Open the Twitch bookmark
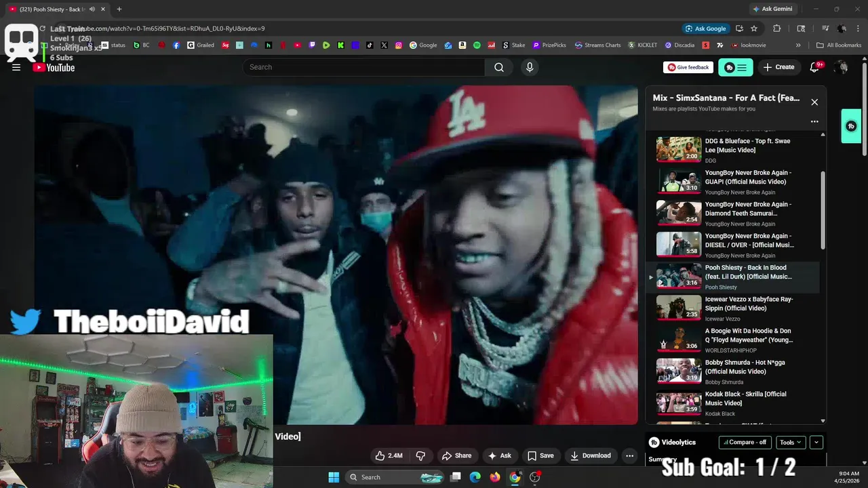 pyautogui.click(x=312, y=45)
